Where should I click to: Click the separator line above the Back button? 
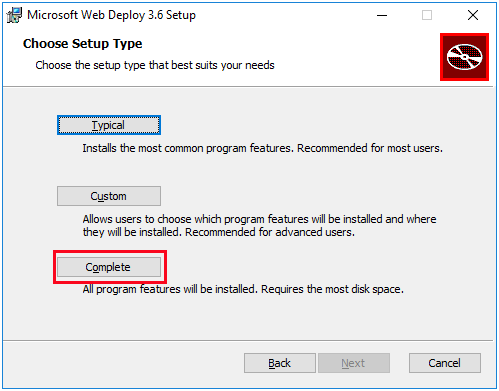(248, 341)
